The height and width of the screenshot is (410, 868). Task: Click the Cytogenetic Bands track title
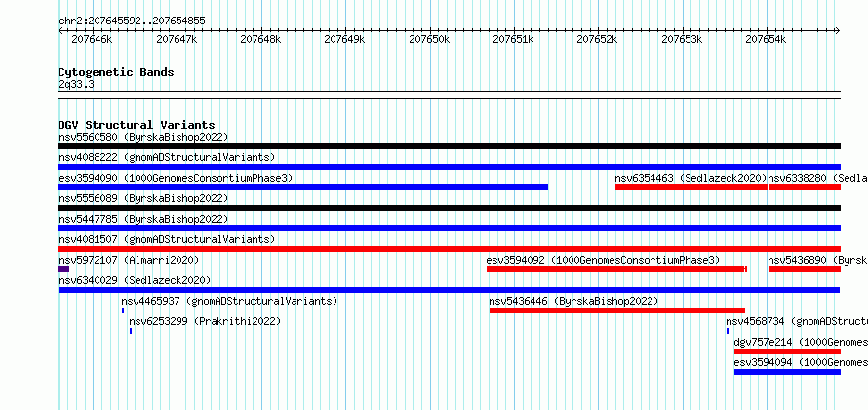tap(116, 72)
